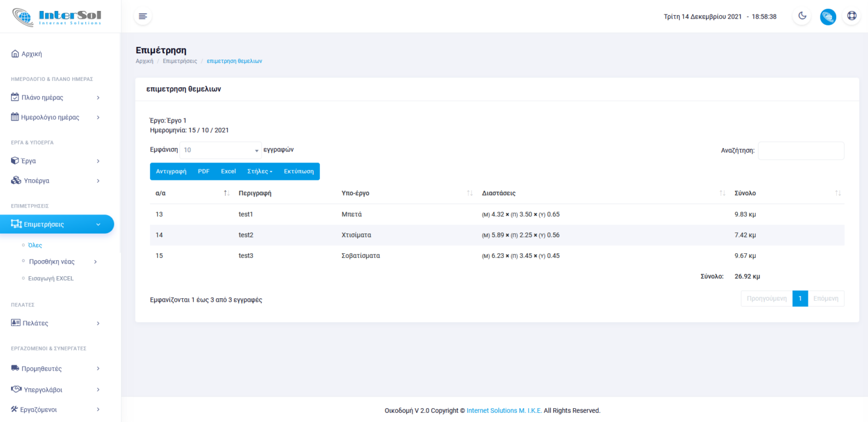Select Εισαγωγή EXCEL in the submenu
868x422 pixels.
(51, 278)
